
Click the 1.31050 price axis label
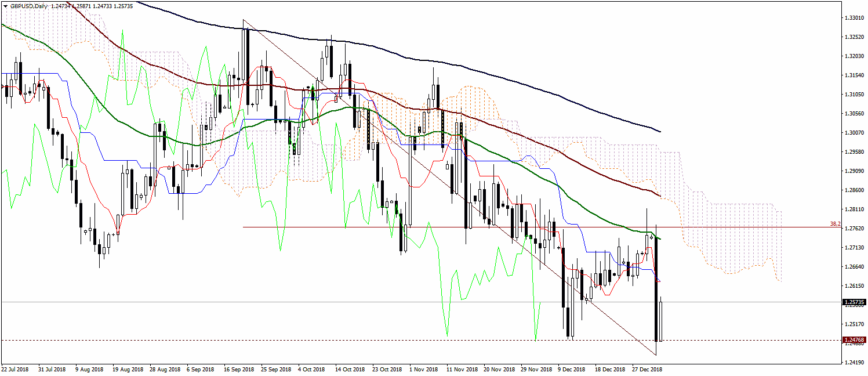click(854, 95)
